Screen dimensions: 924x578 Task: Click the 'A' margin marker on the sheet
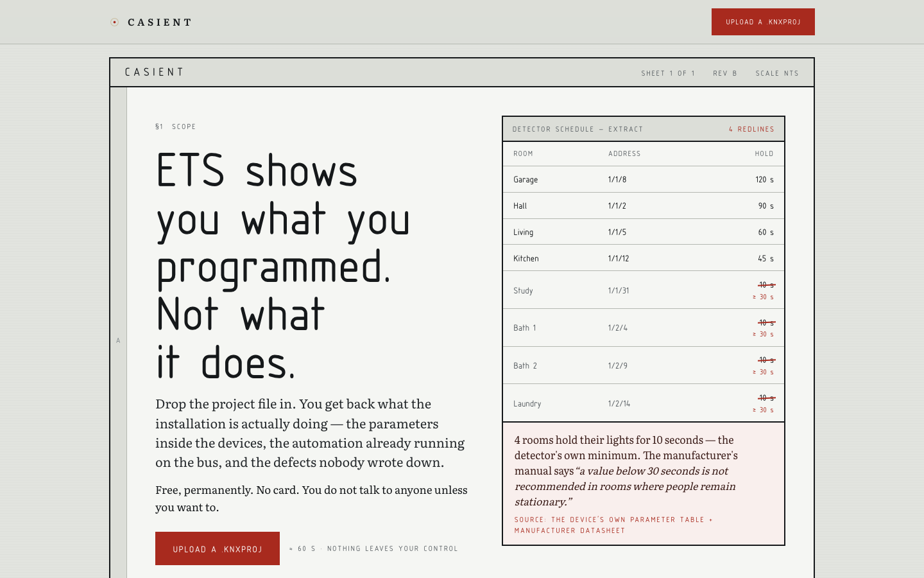pyautogui.click(x=118, y=340)
